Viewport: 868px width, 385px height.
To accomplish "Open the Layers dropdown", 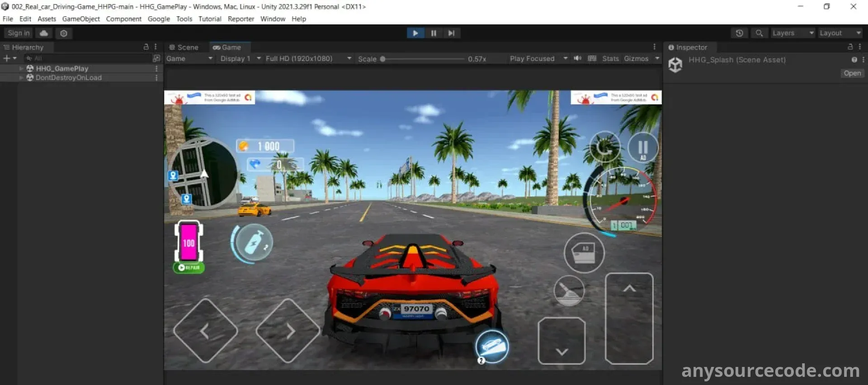I will 793,33.
